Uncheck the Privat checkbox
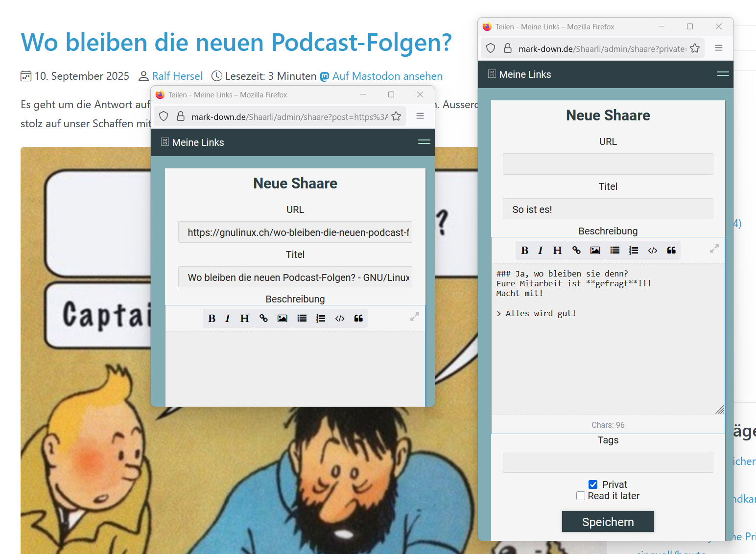This screenshot has height=554, width=756. 593,485
